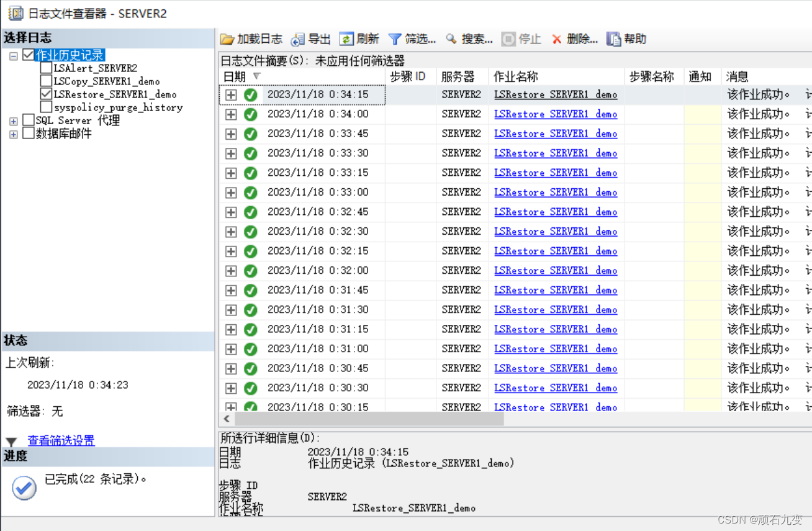Click the funnel icon beside 查看筛选设置

pyautogui.click(x=12, y=442)
